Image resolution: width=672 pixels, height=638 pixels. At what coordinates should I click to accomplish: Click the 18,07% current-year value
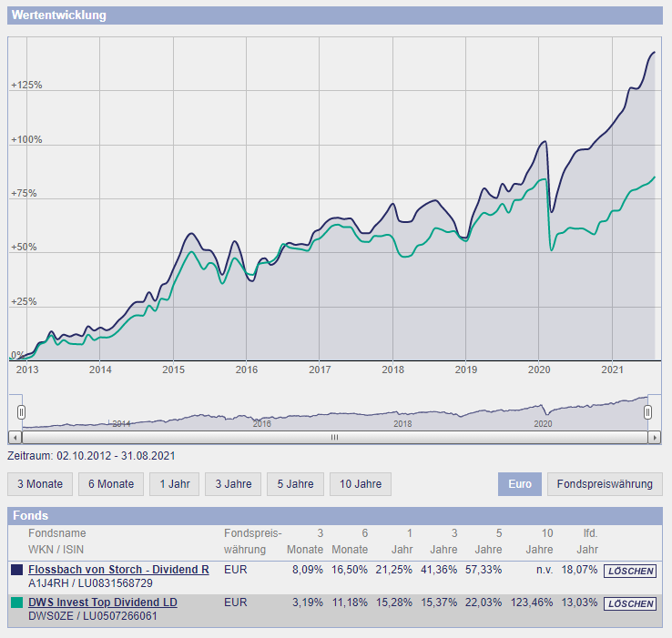pyautogui.click(x=579, y=570)
